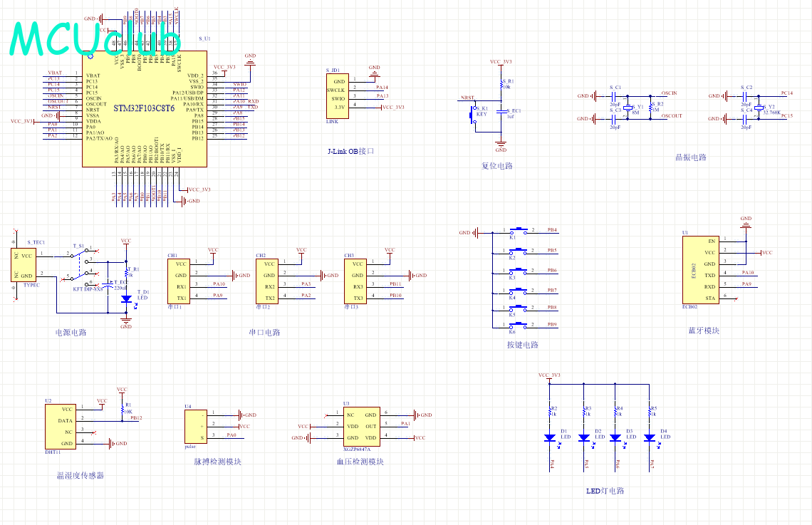Select the T_S1 power switch
This screenshot has height=525, width=812.
click(x=80, y=266)
